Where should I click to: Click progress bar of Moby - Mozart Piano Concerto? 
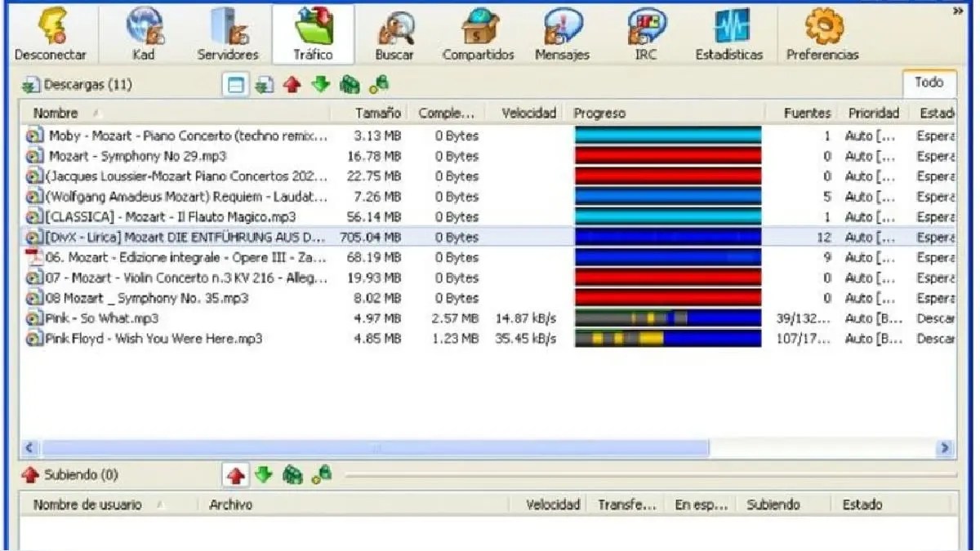[x=668, y=136]
